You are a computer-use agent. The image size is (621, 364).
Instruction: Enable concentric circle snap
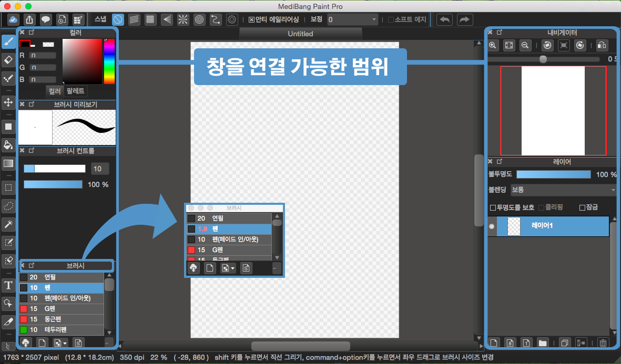199,19
